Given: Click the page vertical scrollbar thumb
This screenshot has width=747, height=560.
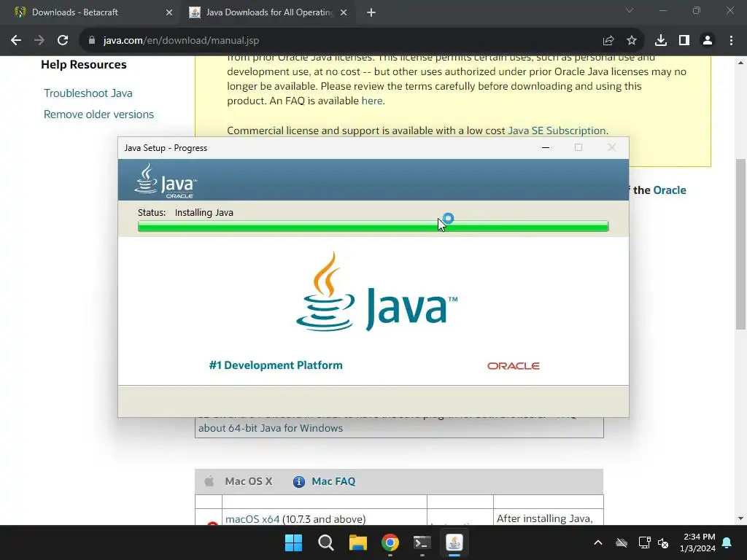Looking at the screenshot, I should (x=740, y=244).
